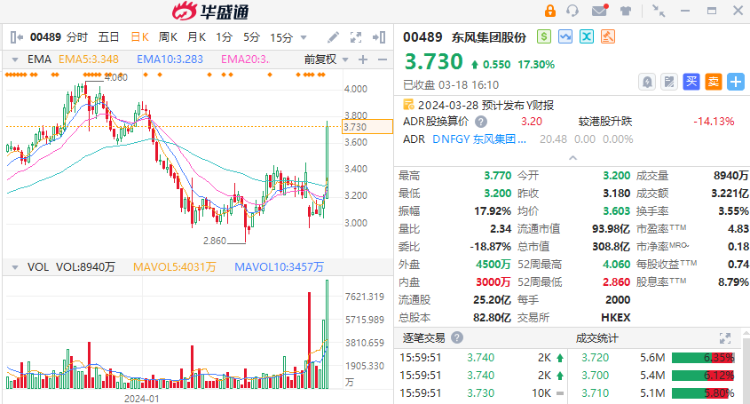This screenshot has width=750, height=404.
Task: Click the sell 卖 button
Action: coord(713,82)
